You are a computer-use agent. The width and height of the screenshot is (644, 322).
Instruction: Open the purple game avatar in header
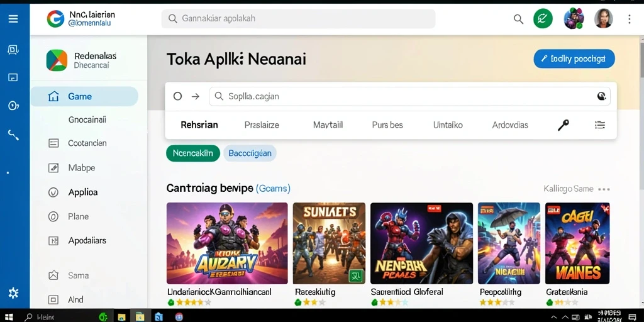tap(574, 19)
